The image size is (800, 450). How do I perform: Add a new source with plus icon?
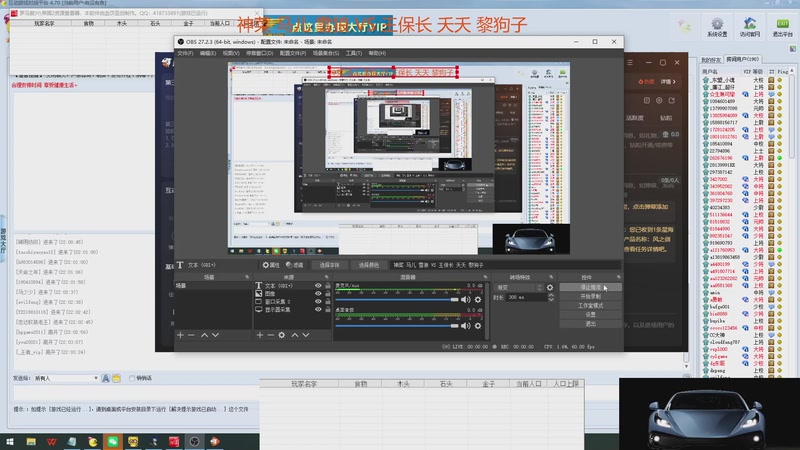[260, 335]
